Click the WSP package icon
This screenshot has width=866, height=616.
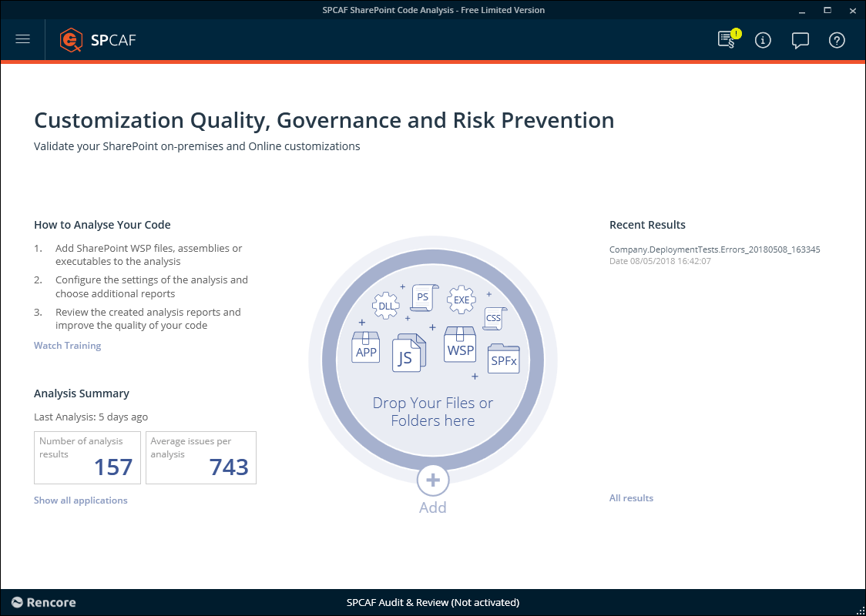point(461,343)
